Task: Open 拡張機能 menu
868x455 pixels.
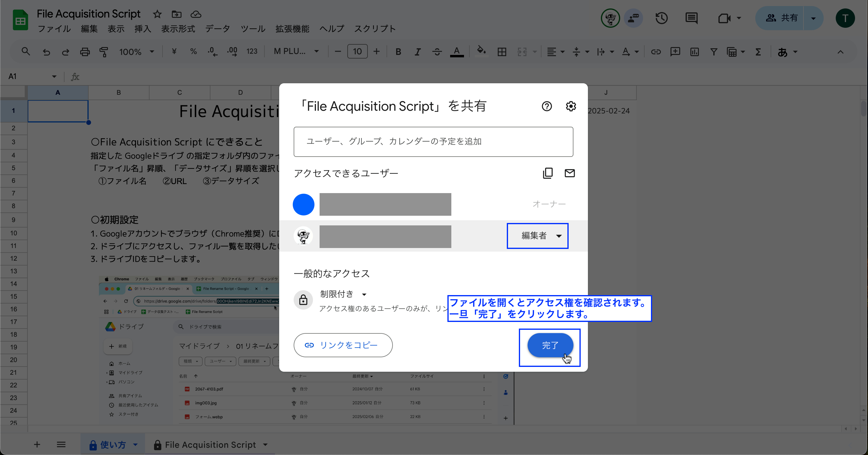Action: [292, 29]
